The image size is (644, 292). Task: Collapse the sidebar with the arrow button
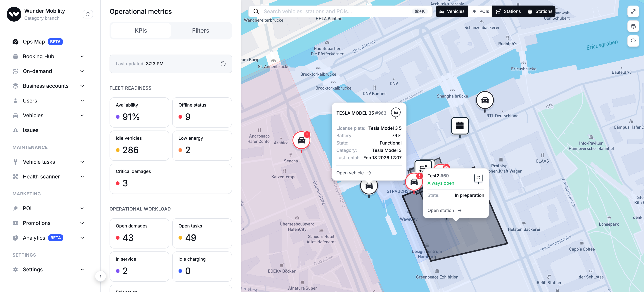click(x=100, y=276)
